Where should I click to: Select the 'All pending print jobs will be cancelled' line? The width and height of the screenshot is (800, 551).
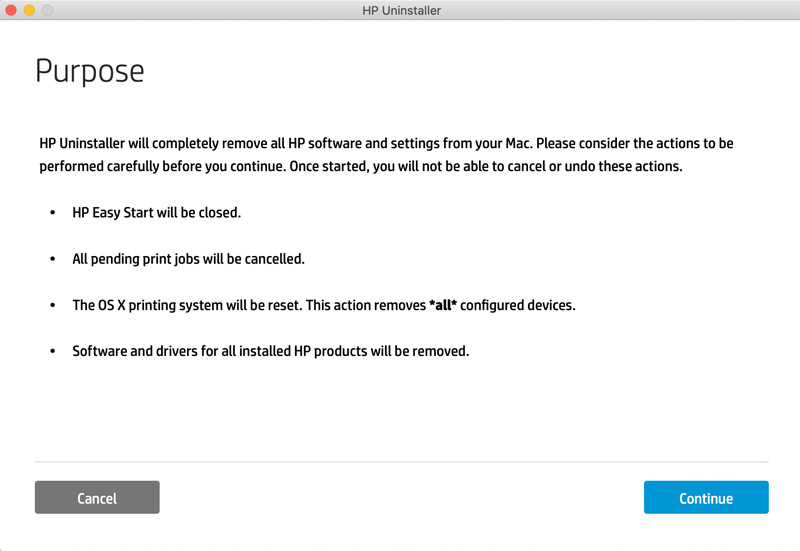point(188,259)
